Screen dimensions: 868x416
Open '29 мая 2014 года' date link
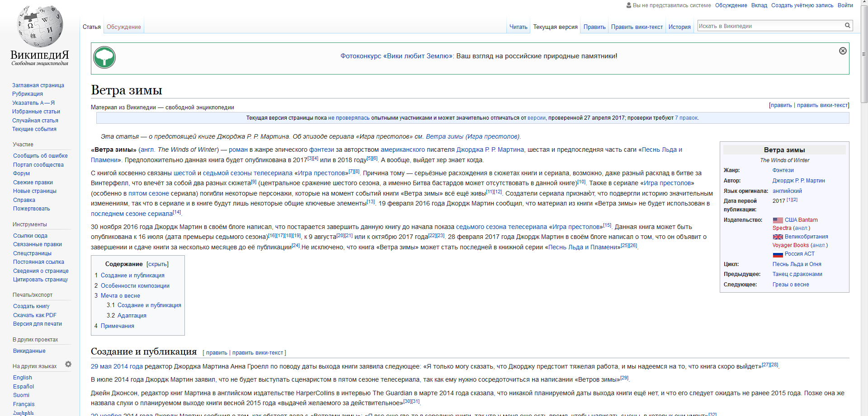pyautogui.click(x=117, y=366)
